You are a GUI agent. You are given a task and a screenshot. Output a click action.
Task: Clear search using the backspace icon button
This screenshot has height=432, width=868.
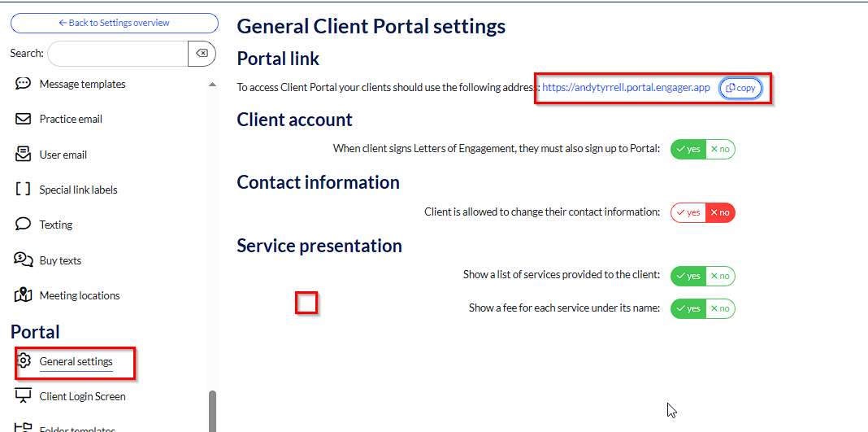pos(202,54)
